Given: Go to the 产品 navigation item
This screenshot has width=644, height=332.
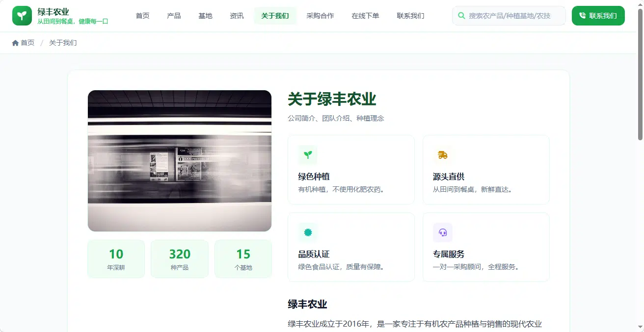Looking at the screenshot, I should (x=174, y=16).
